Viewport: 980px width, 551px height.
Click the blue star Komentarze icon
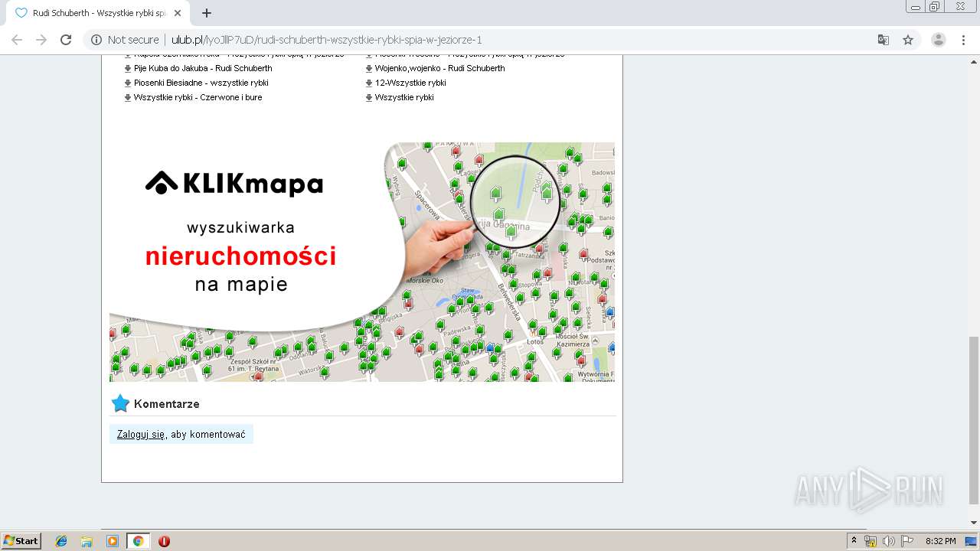[x=120, y=403]
